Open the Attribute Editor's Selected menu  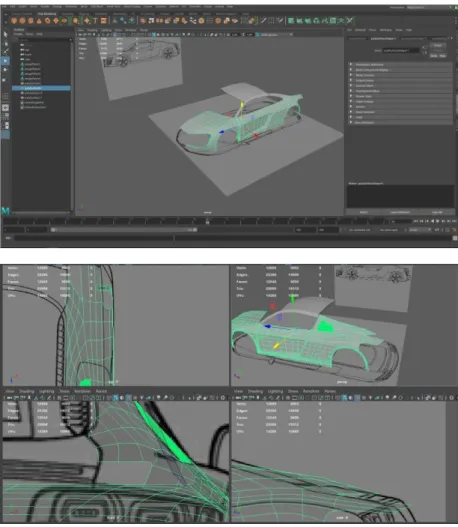(360, 30)
